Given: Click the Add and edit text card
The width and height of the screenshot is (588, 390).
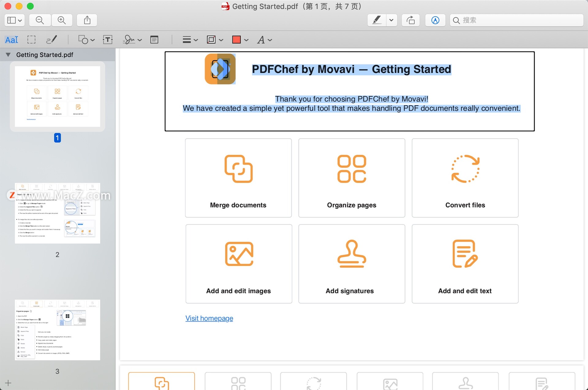Looking at the screenshot, I should pos(465,264).
